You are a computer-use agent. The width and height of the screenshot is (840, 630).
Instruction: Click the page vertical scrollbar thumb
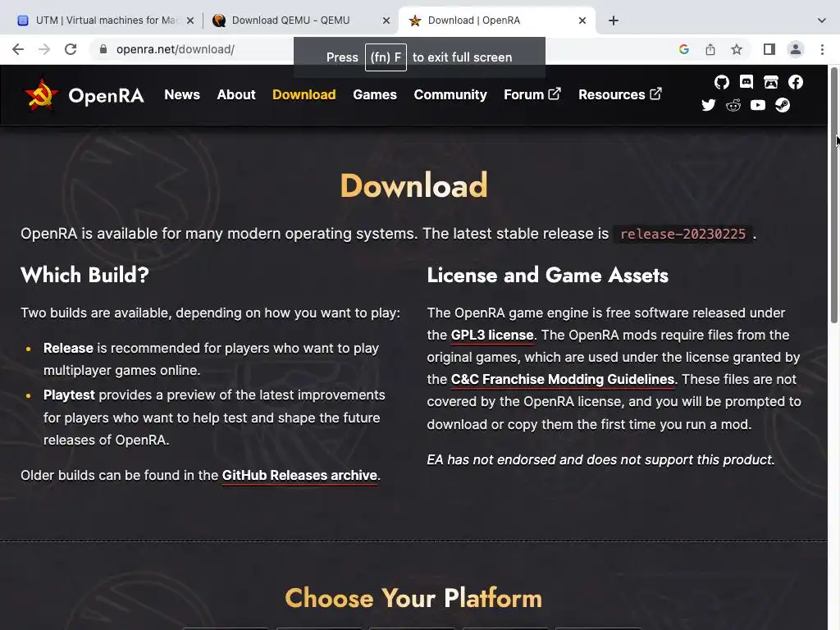(x=834, y=195)
